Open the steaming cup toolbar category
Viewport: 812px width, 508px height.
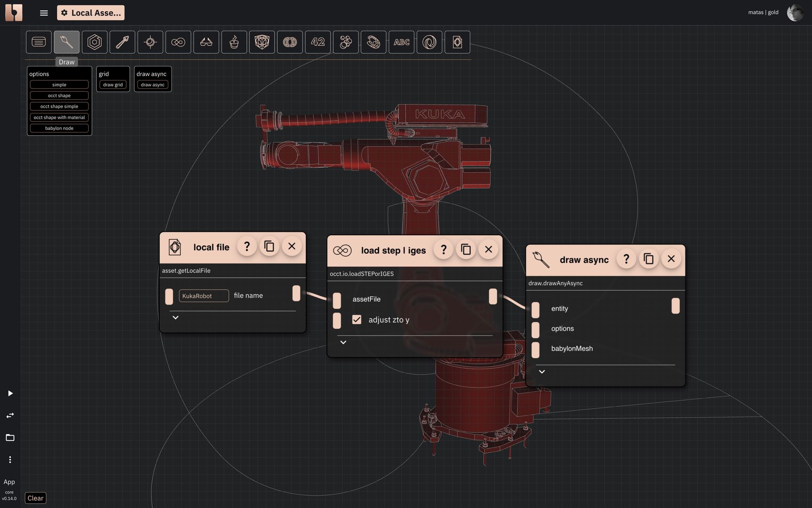click(234, 42)
